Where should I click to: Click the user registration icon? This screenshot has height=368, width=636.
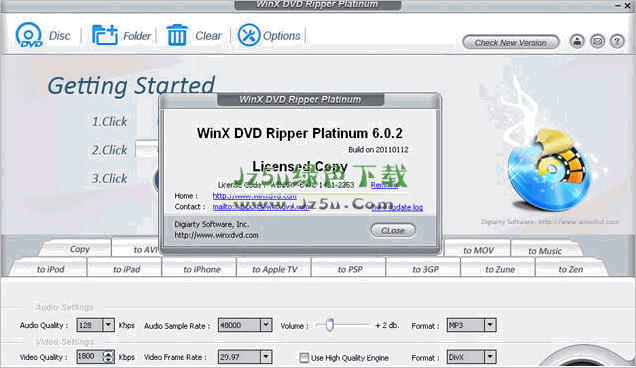(x=577, y=41)
